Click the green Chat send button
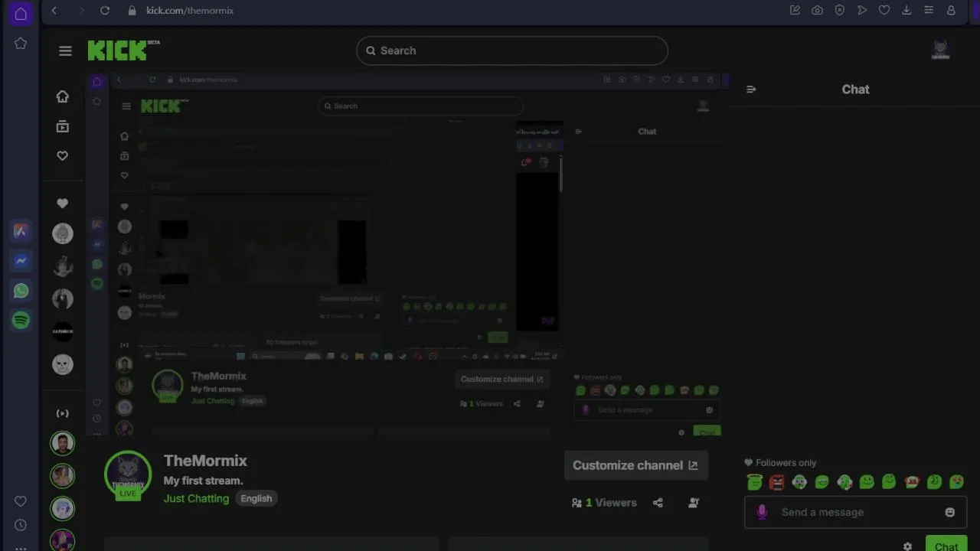The height and width of the screenshot is (551, 980). 946,545
